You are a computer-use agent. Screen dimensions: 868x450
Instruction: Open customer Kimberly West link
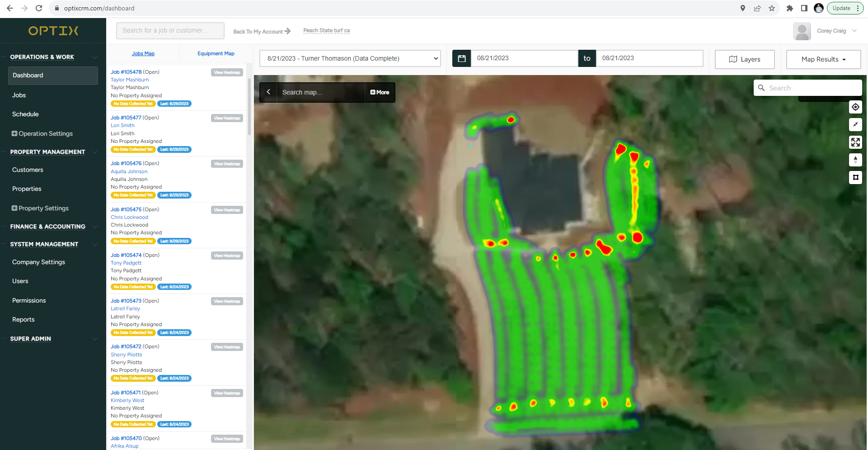coord(127,400)
